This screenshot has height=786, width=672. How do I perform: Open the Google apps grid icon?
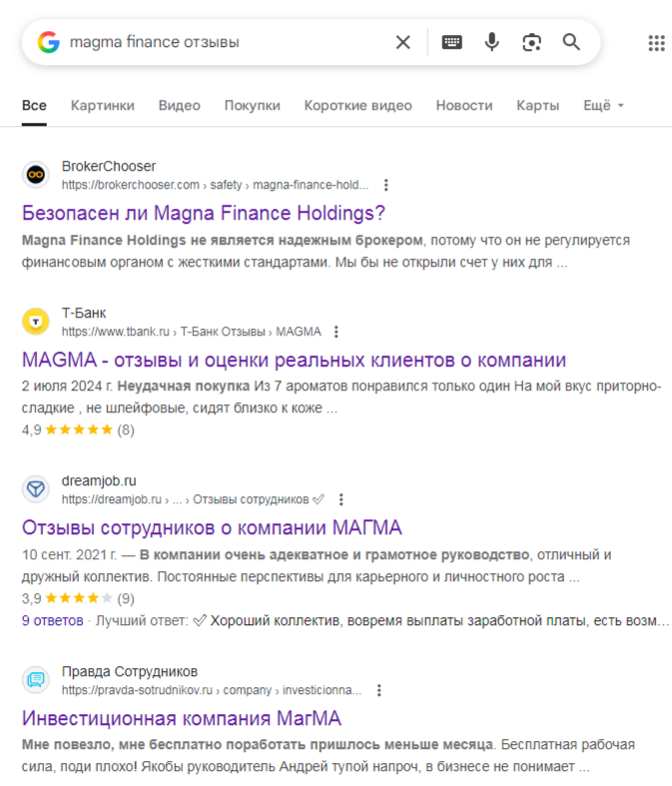(x=656, y=43)
